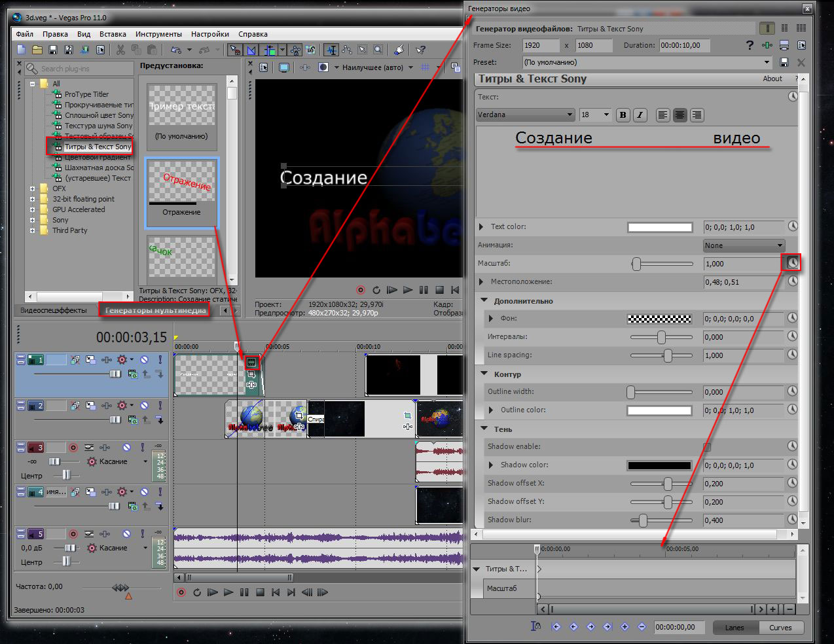Click the Save project icon in toolbar
Viewport: 834px width, 644px height.
coord(53,50)
